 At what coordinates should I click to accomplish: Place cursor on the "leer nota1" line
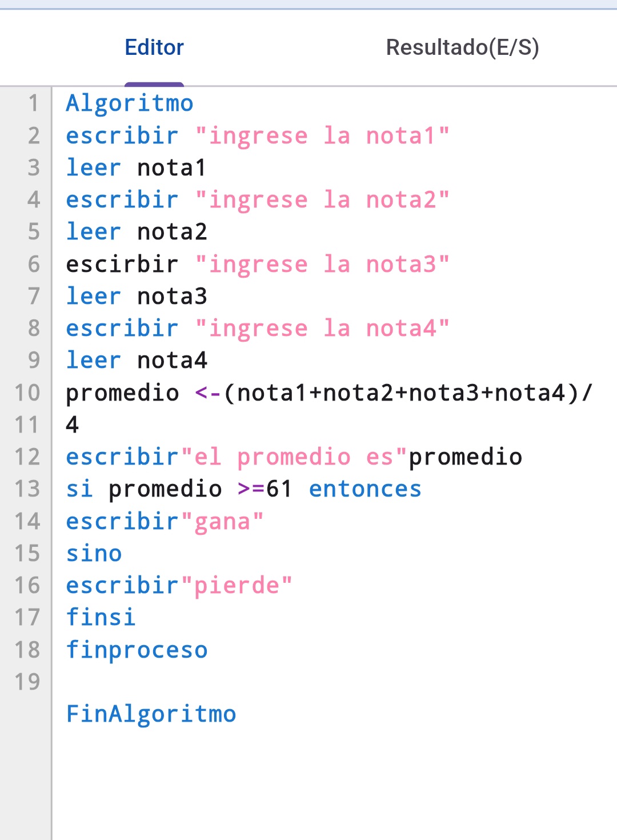[x=136, y=168]
